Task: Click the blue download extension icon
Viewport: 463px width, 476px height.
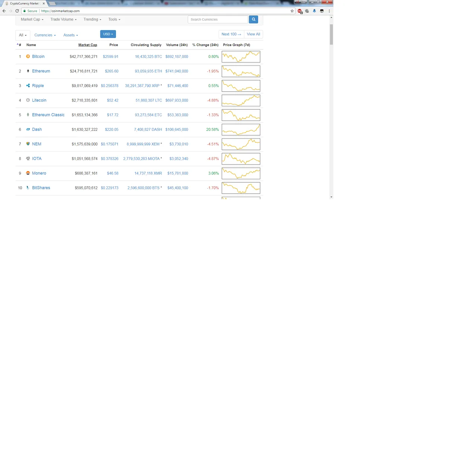Action: 314,11
